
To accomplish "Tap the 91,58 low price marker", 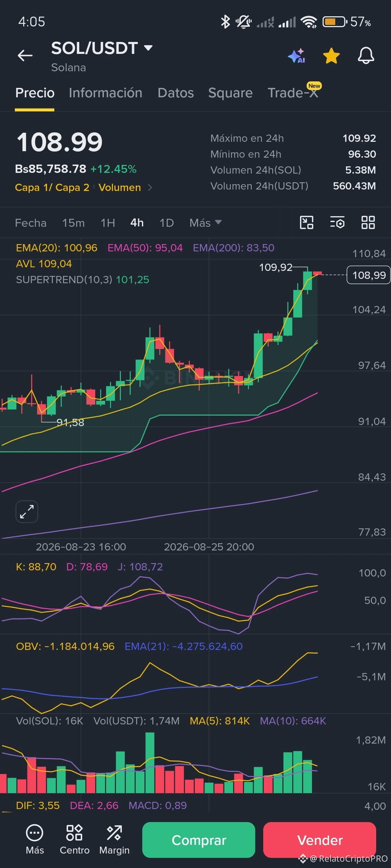I will (71, 422).
